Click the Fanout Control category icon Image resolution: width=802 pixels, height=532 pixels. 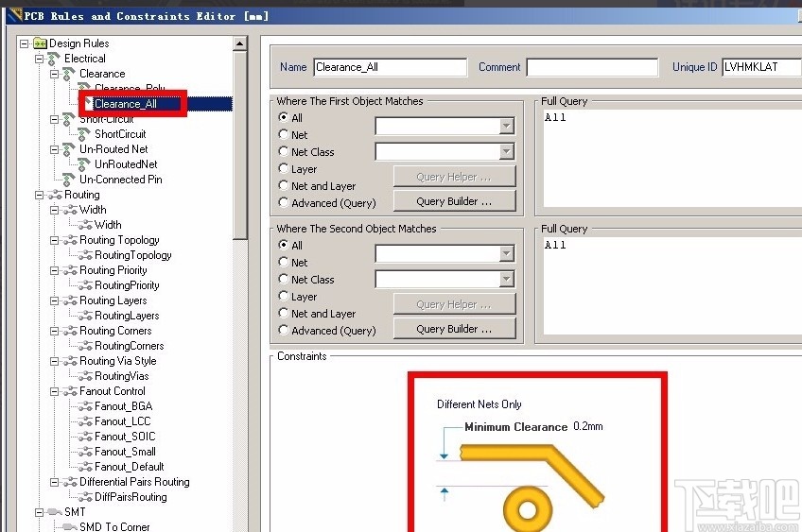pyautogui.click(x=70, y=391)
